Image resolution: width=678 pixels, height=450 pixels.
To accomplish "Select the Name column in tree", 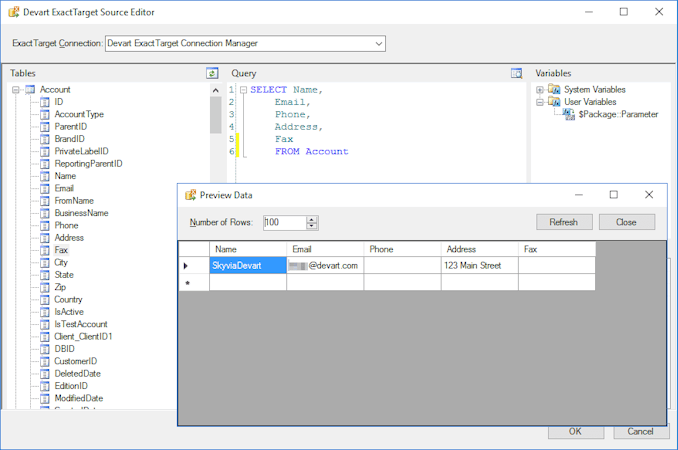I will pos(65,176).
